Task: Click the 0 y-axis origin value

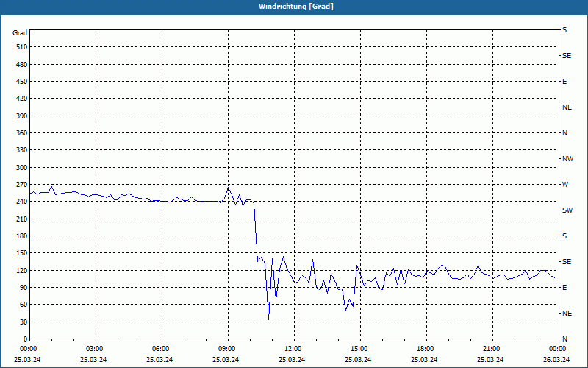Action: (x=25, y=339)
